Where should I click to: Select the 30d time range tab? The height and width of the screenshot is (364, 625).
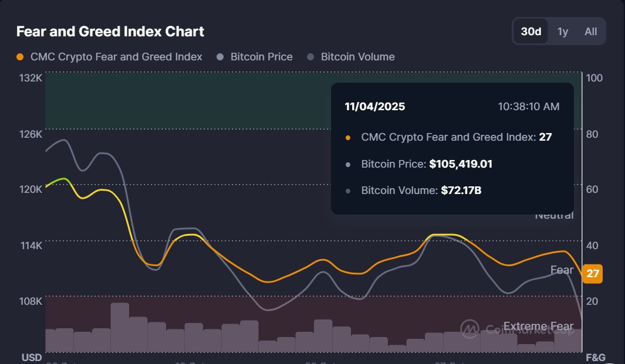click(x=531, y=32)
